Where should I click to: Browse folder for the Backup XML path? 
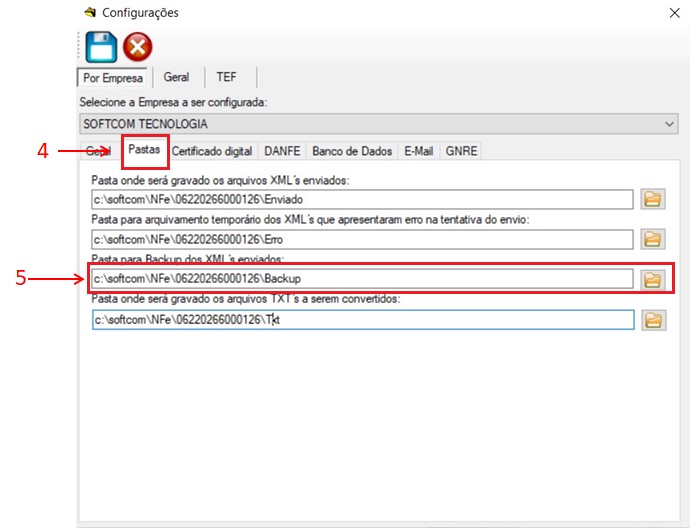click(653, 279)
